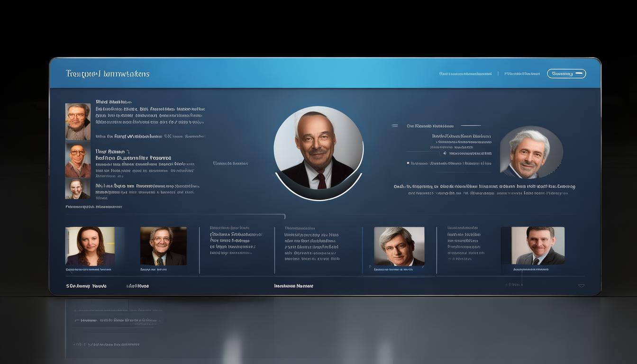Open the gray-haired man's circular avatar
Screen dimensions: 637x364
point(531,152)
